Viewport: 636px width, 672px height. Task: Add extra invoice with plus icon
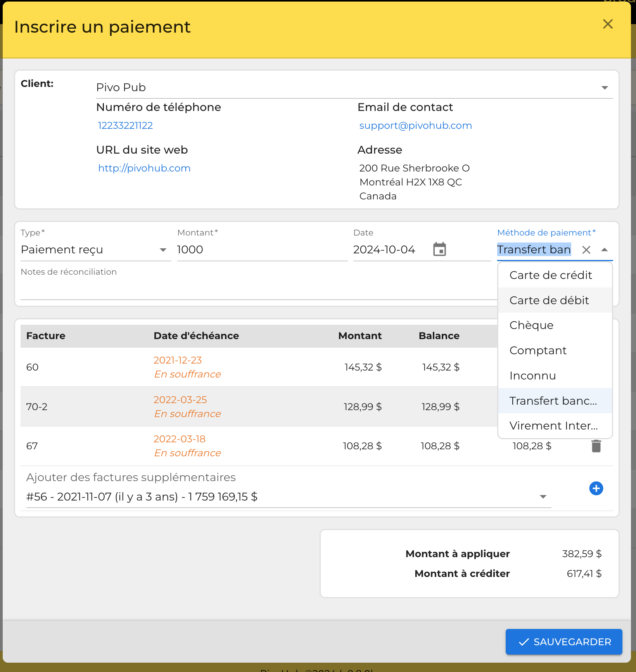[x=596, y=488]
